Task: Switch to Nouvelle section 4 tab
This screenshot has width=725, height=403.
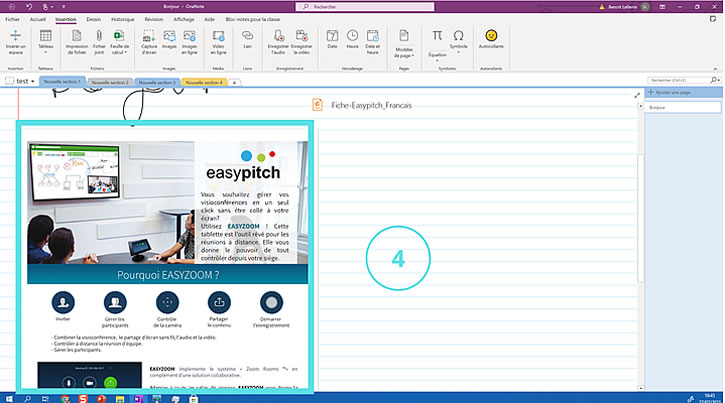Action: [x=204, y=82]
